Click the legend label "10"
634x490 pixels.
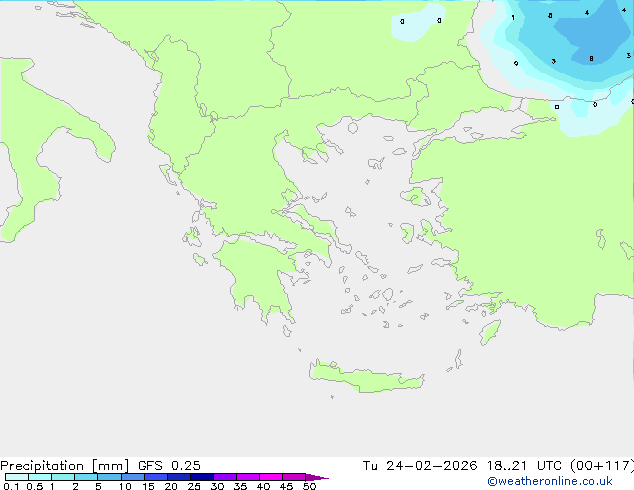tap(125, 486)
